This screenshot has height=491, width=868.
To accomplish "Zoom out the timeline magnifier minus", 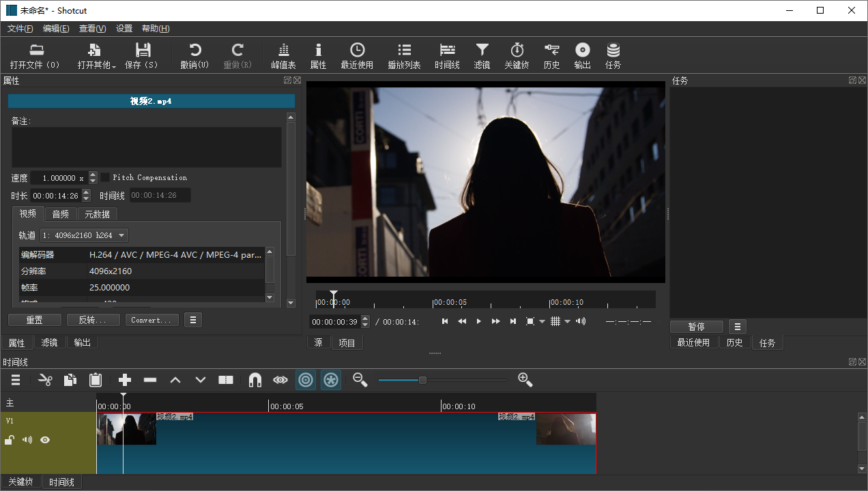I will 360,380.
